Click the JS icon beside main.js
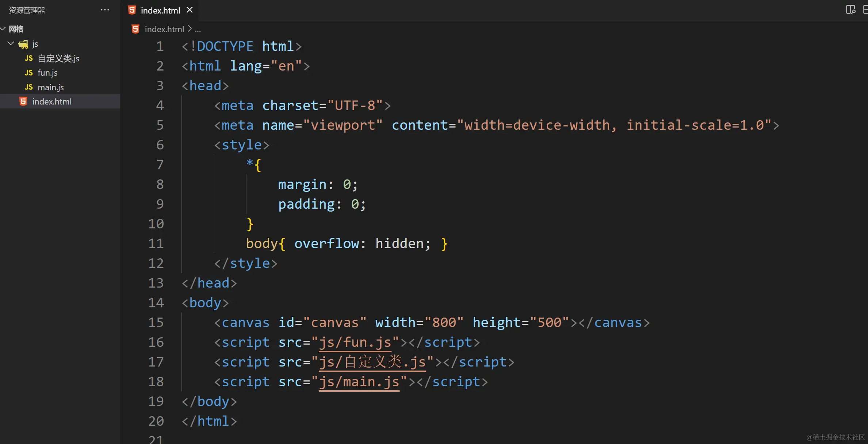Viewport: 868px width, 444px height. [x=29, y=87]
